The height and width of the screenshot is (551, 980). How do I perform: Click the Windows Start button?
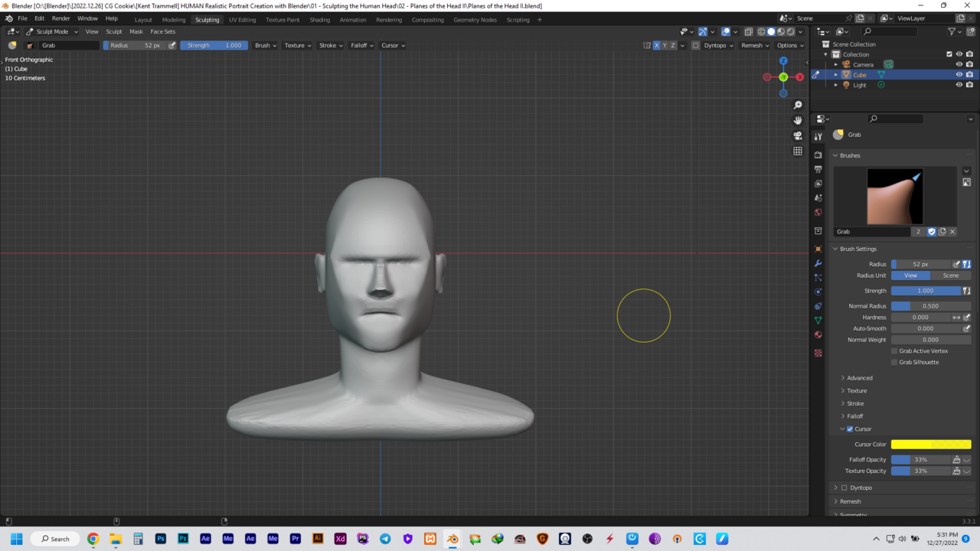point(16,539)
